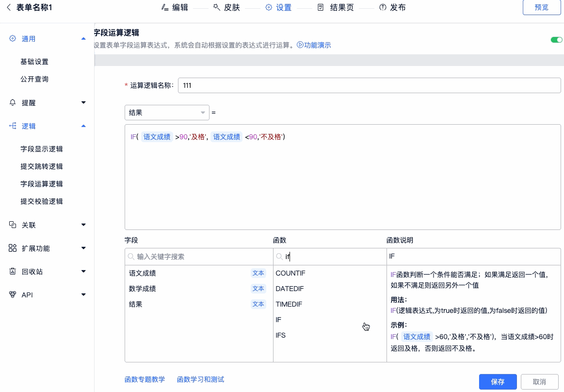564x392 pixels.
Task: Click the 通用 gear icon in sidebar
Action: [x=13, y=39]
